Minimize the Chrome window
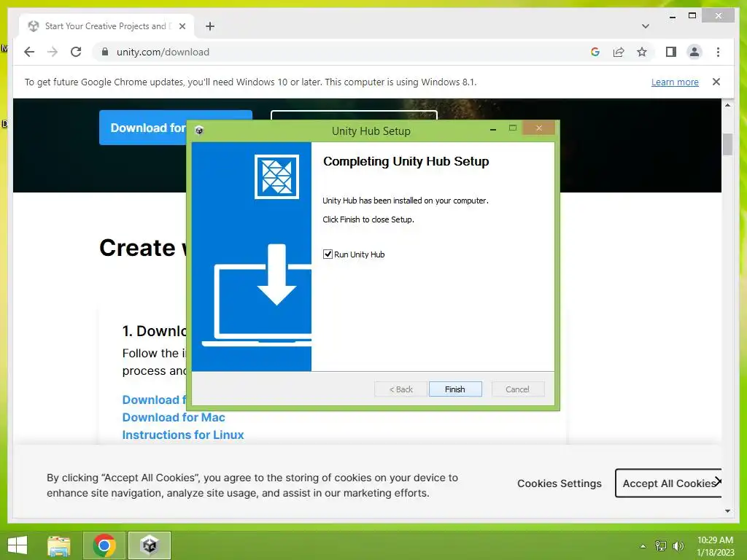 [x=672, y=16]
